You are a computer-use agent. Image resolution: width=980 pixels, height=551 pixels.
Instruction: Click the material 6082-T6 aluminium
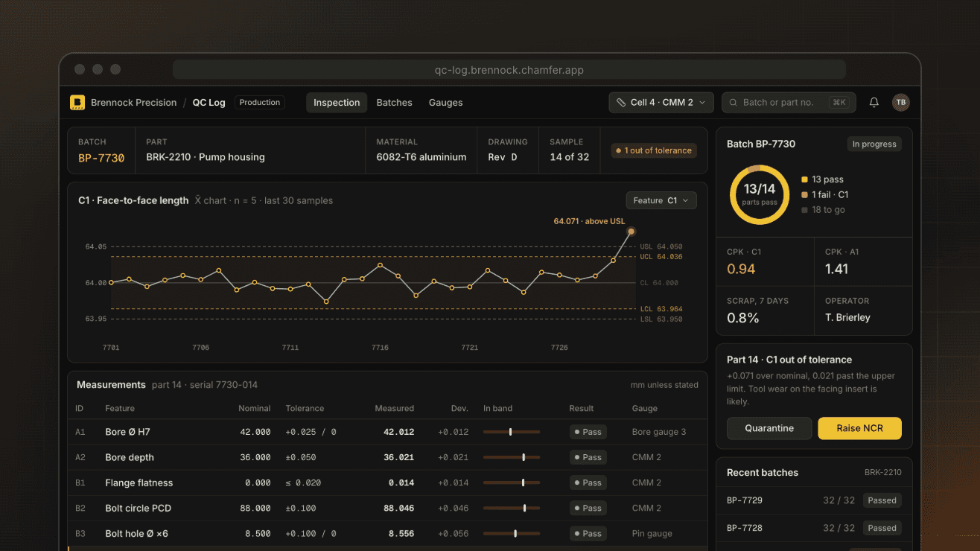click(421, 157)
